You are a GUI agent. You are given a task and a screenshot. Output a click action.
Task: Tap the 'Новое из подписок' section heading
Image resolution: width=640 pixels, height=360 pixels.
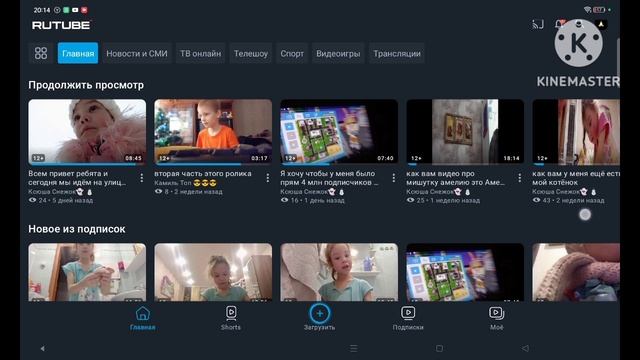pos(77,229)
